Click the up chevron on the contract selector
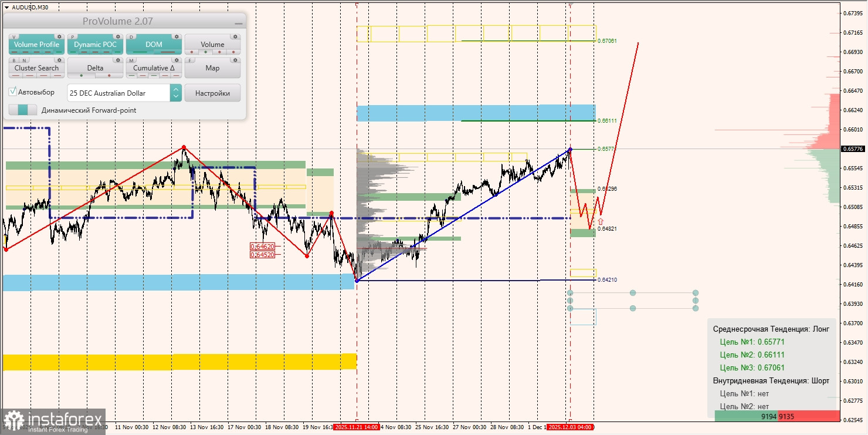The image size is (868, 435). 176,89
